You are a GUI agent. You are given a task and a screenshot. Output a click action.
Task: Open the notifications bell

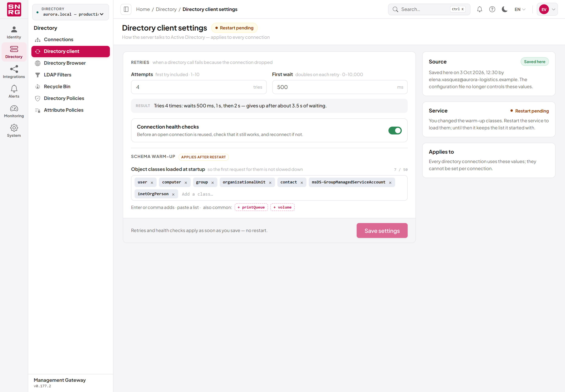479,9
